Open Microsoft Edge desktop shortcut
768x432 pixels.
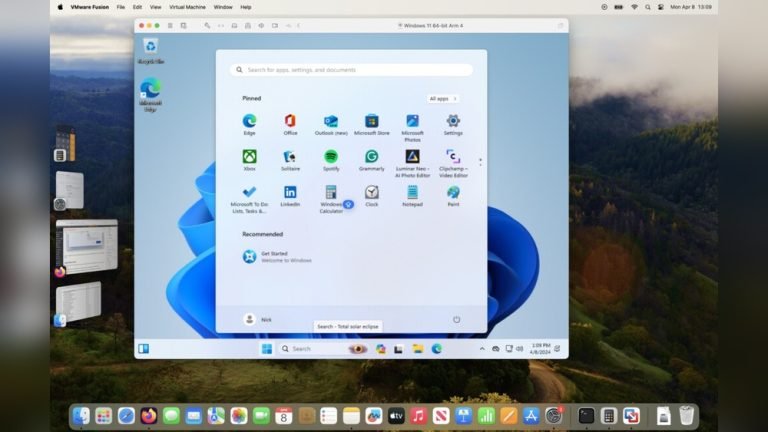150,95
